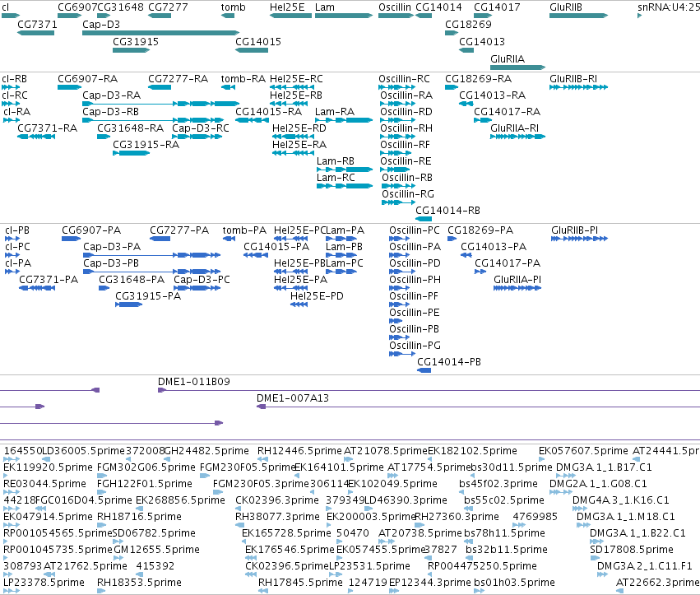Click the tomb-RA transcript label
Viewport: 700px width, 595px height.
pos(243,79)
